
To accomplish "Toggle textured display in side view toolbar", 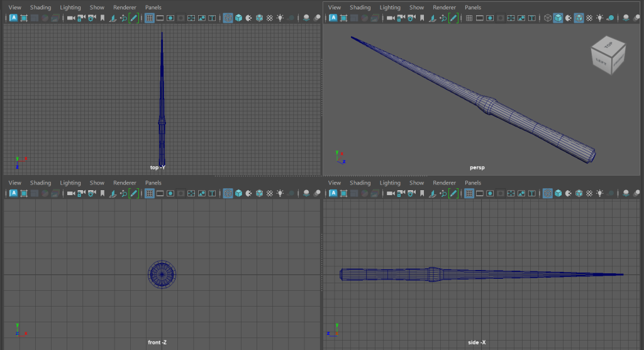I will [589, 194].
